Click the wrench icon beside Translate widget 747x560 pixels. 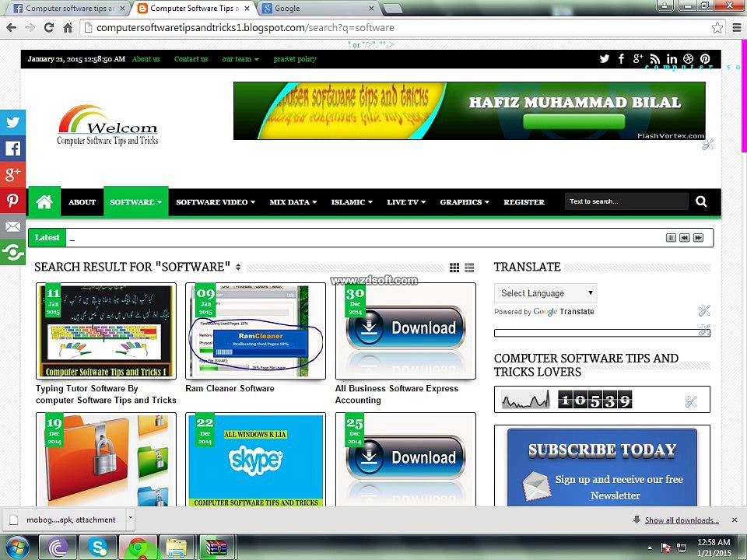tap(704, 311)
